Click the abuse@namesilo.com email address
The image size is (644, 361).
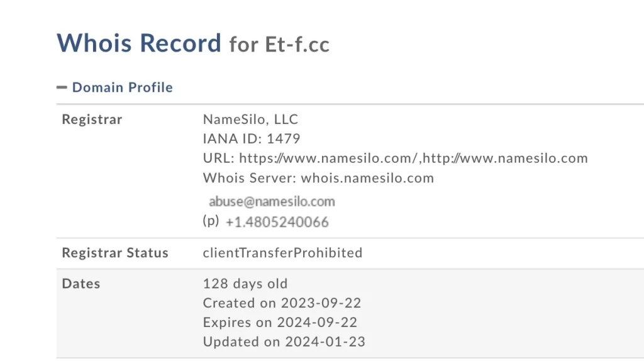pos(272,202)
